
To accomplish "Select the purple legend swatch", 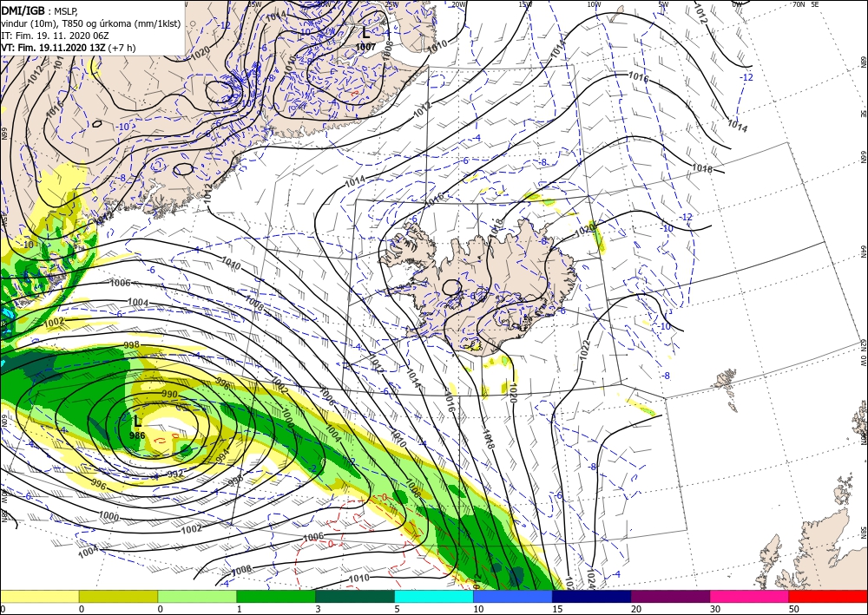I will coord(670,597).
